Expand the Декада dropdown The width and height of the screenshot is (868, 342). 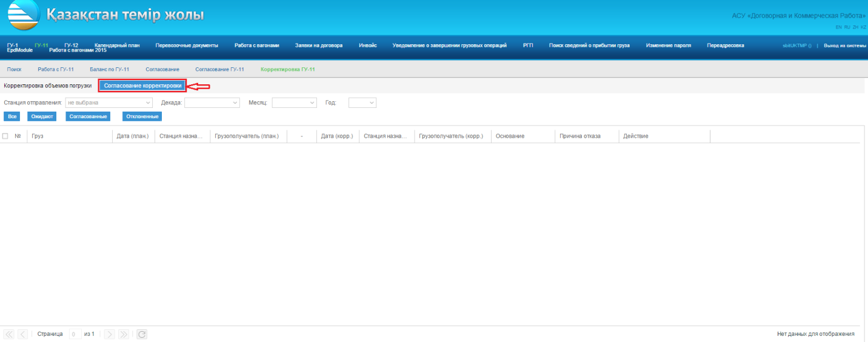point(212,103)
